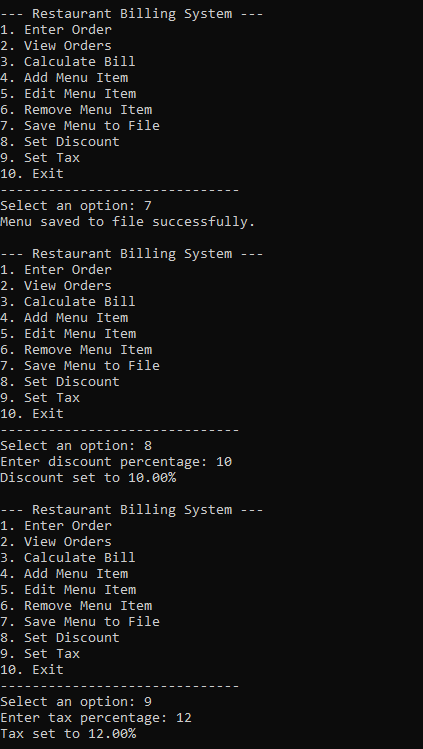Click "Tax set to 12.00%" output
Screen dimensions: 423x749
(68, 734)
